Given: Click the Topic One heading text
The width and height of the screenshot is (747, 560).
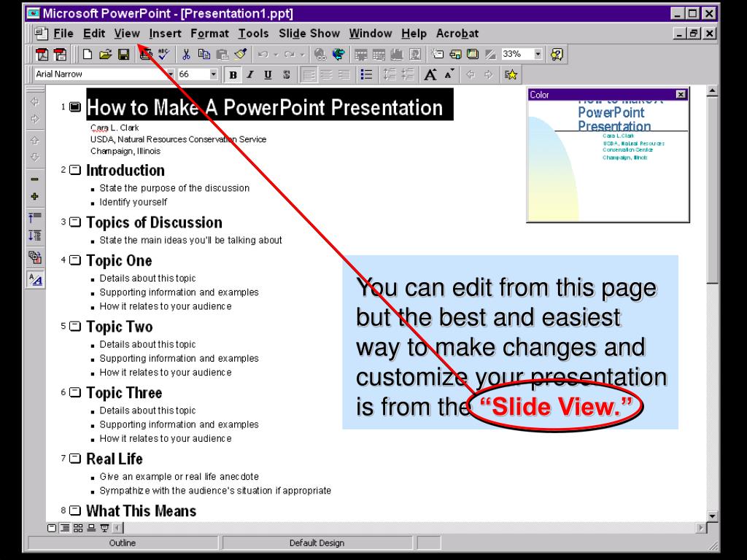Looking at the screenshot, I should (119, 260).
